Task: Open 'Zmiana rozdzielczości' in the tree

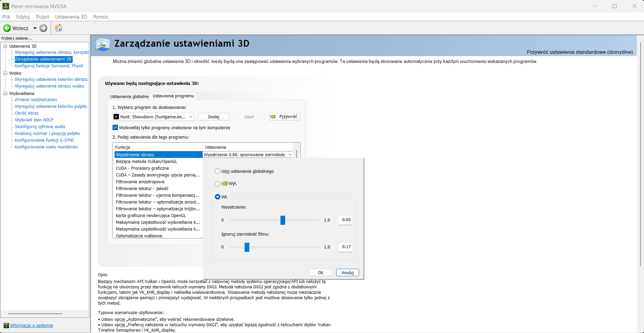Action: coord(36,100)
